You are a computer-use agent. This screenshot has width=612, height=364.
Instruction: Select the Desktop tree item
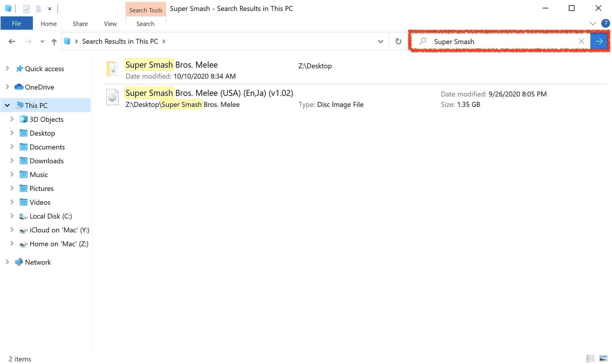pyautogui.click(x=42, y=132)
